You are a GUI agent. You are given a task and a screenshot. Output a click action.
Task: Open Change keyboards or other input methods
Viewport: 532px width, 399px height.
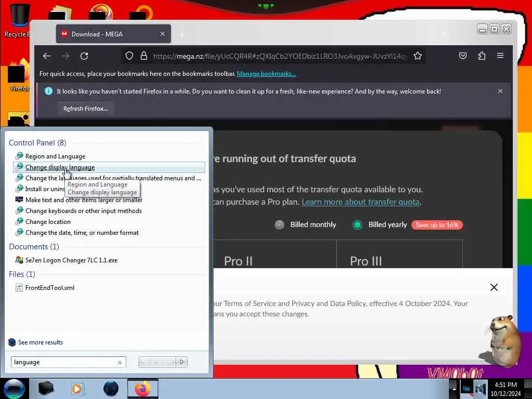pyautogui.click(x=83, y=211)
